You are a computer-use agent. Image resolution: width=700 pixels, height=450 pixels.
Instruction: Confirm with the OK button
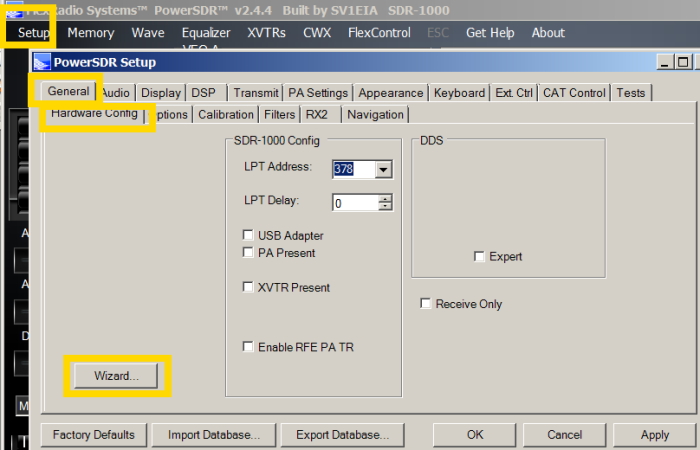click(x=475, y=435)
